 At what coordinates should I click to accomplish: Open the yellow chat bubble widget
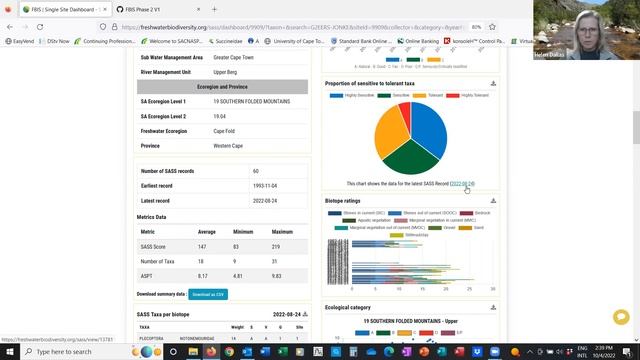621,317
